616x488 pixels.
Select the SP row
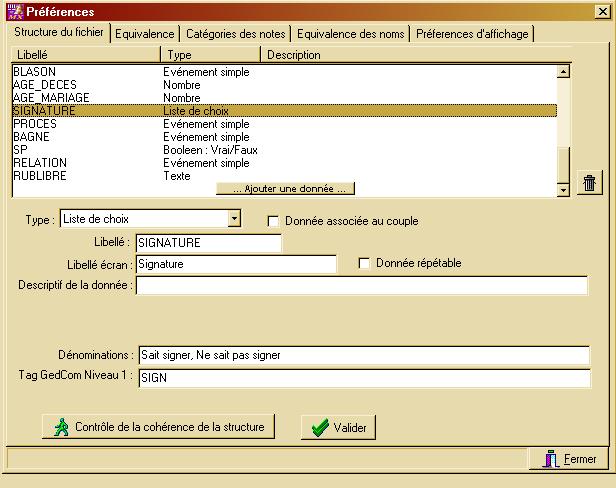coord(284,150)
